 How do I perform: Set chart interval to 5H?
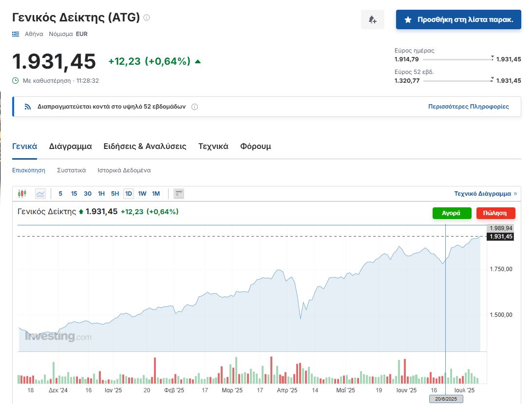pos(115,194)
